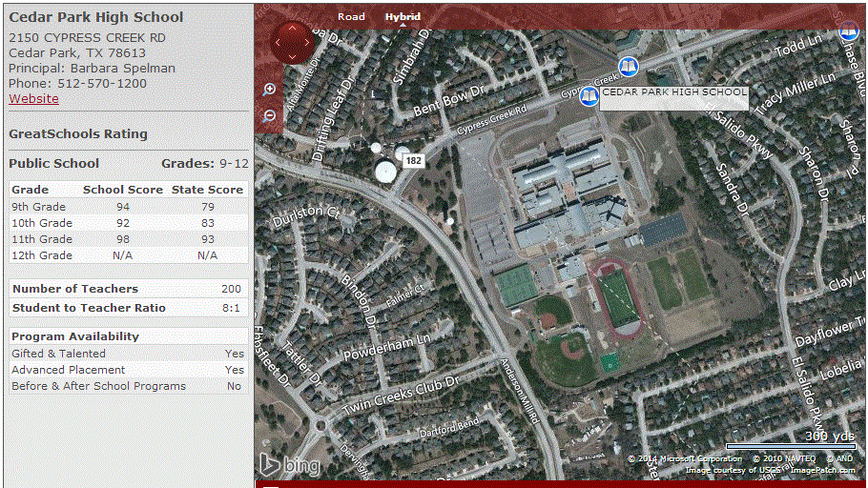Click the 12th Grade school score N/A
Screen dimensions: 868x488
123,255
